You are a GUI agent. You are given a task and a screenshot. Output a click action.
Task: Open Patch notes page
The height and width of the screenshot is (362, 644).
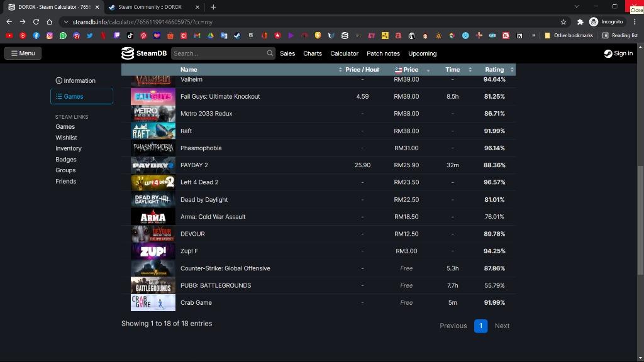point(383,53)
